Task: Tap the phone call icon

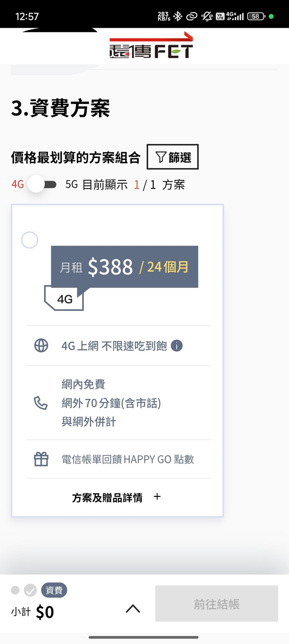Action: click(41, 403)
